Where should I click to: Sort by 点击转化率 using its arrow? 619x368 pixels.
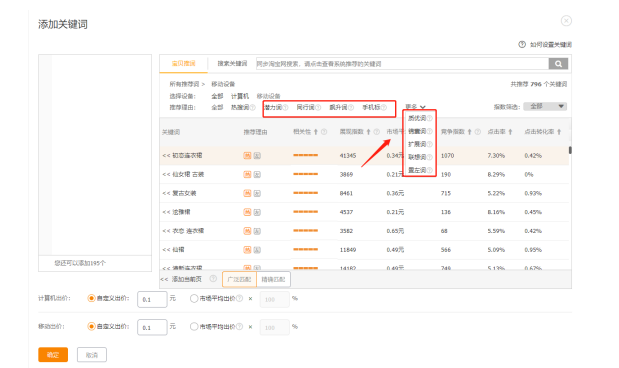559,132
